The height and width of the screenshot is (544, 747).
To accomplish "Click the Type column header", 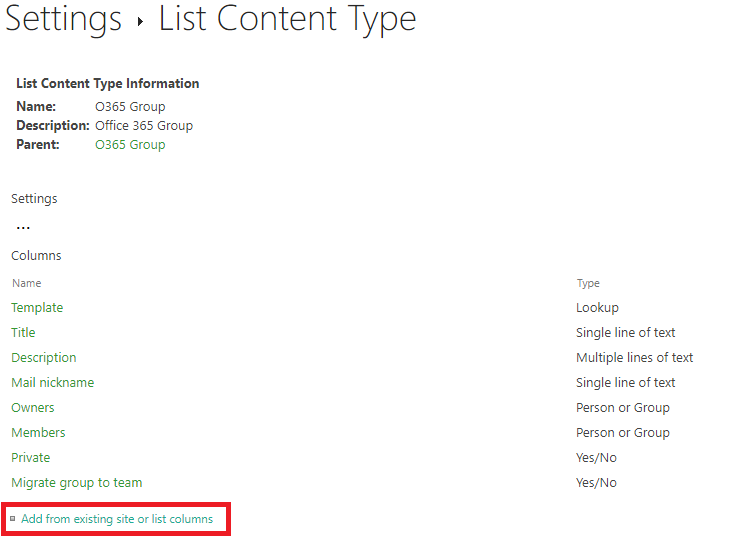I will tap(588, 283).
